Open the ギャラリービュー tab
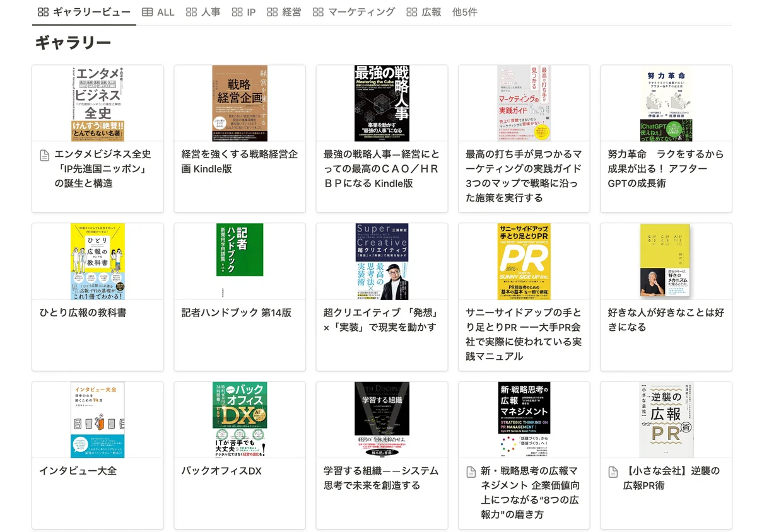The width and height of the screenshot is (757, 532). pyautogui.click(x=84, y=12)
